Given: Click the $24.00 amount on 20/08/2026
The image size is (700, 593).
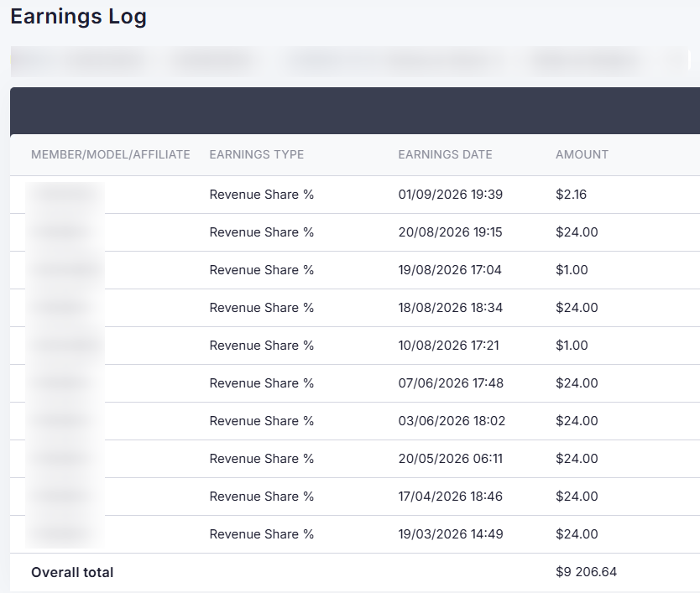Looking at the screenshot, I should pos(577,232).
